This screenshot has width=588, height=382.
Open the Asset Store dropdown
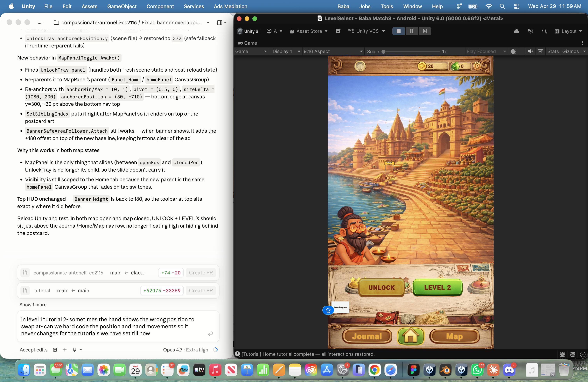(x=309, y=31)
